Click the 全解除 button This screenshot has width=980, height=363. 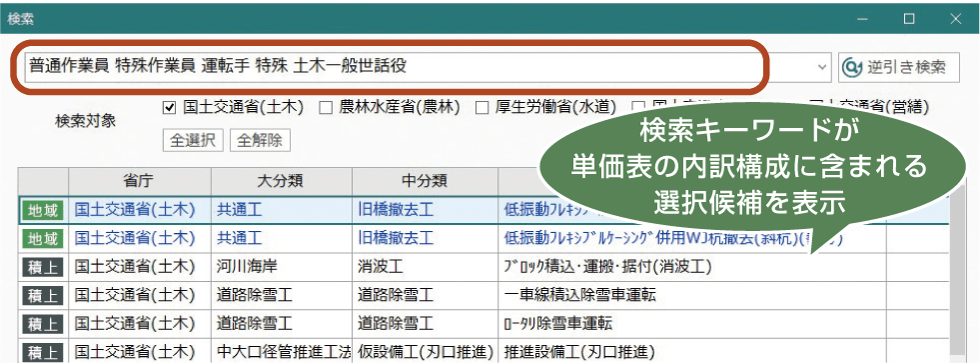tap(260, 140)
